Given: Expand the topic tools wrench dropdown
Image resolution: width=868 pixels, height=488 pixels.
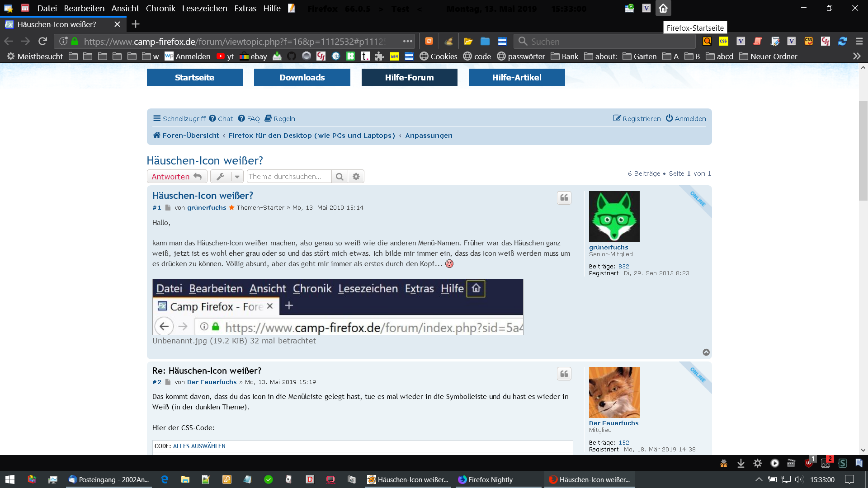Looking at the screenshot, I should point(226,177).
